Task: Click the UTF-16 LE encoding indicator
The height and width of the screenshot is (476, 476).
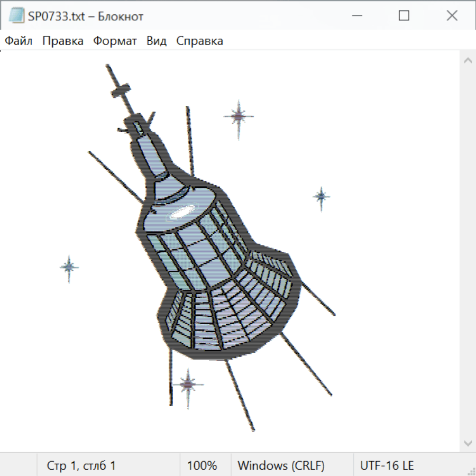Action: click(x=387, y=465)
